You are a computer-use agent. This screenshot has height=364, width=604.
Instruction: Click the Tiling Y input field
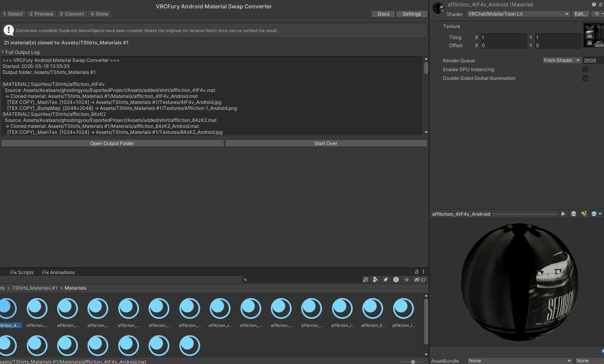tap(558, 37)
